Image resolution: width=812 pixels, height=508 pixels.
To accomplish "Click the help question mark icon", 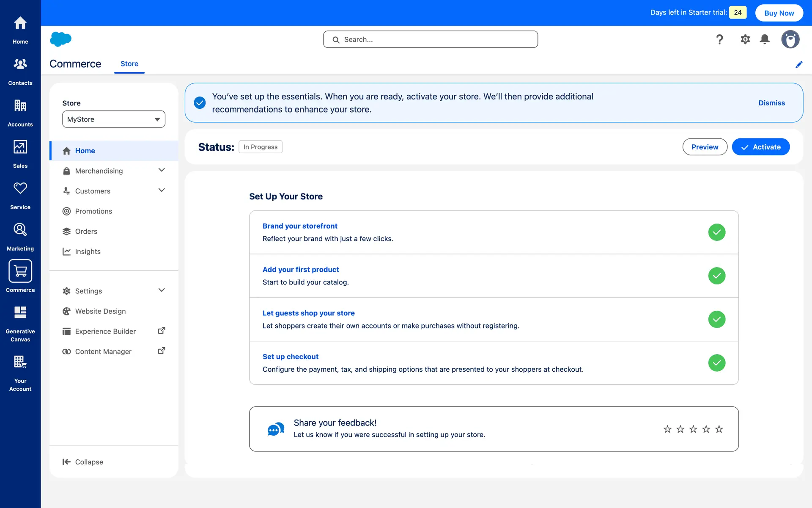I will point(719,39).
